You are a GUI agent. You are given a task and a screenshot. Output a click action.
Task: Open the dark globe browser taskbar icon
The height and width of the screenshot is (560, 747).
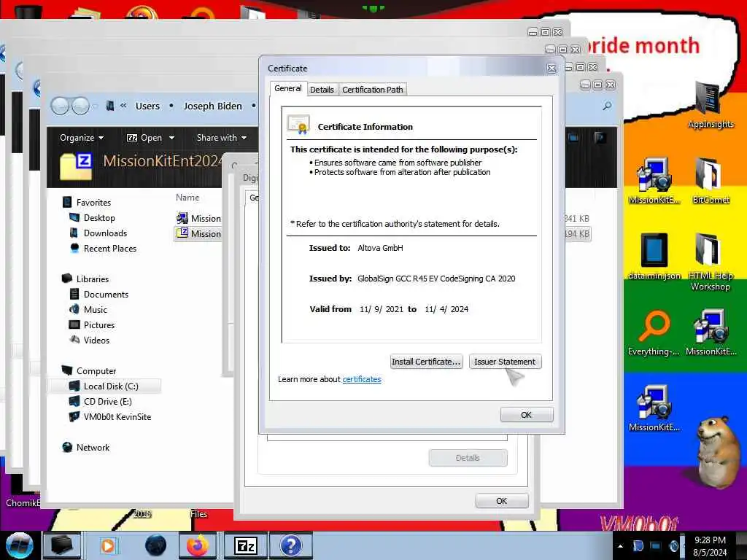tap(155, 545)
